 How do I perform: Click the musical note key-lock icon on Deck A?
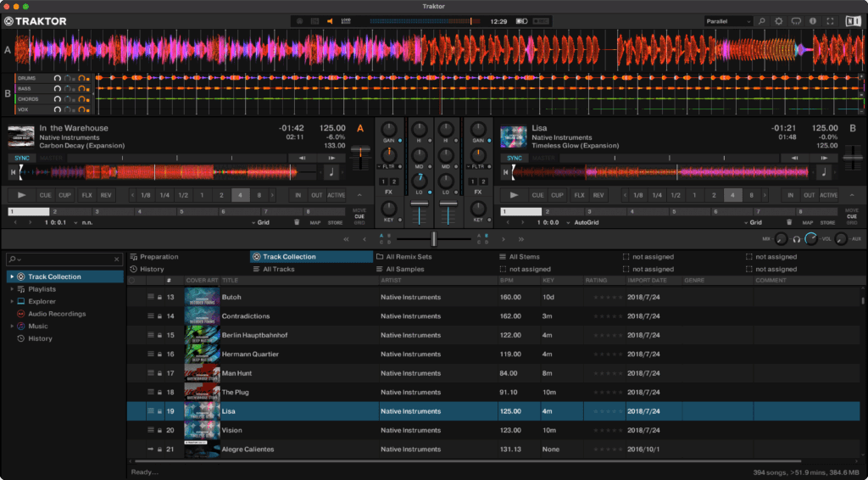330,172
